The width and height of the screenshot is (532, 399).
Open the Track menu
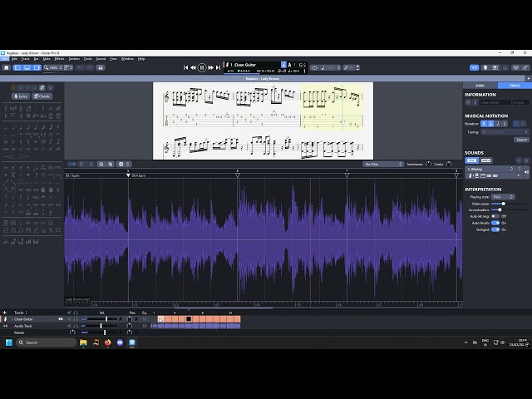point(25,59)
